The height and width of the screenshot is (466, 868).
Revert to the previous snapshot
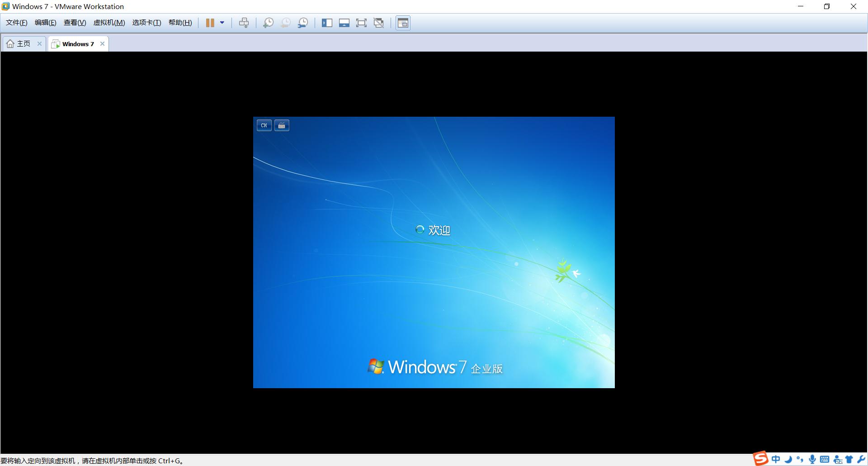[285, 23]
